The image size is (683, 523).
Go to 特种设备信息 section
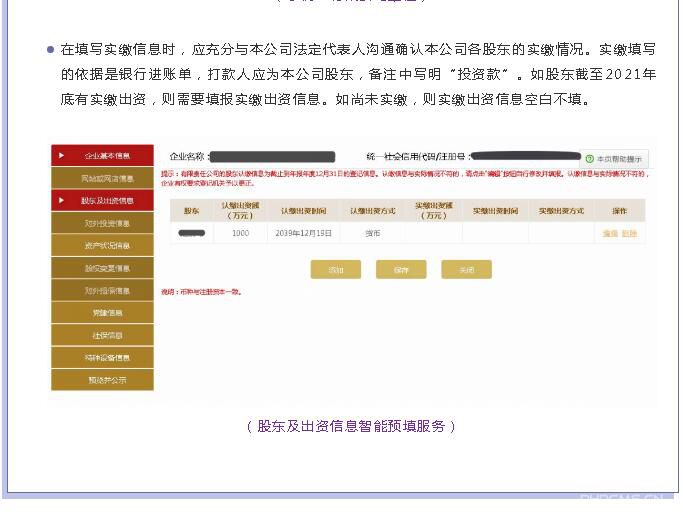point(106,358)
